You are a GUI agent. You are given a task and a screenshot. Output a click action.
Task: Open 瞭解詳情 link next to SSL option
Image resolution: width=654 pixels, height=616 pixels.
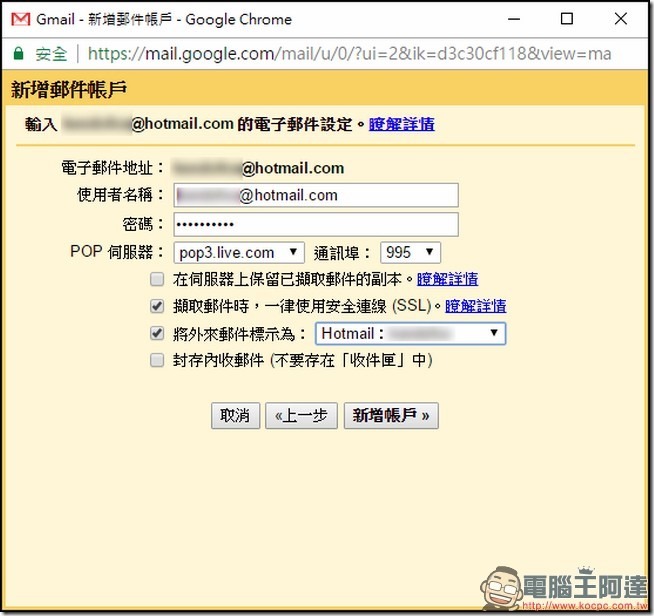(475, 306)
